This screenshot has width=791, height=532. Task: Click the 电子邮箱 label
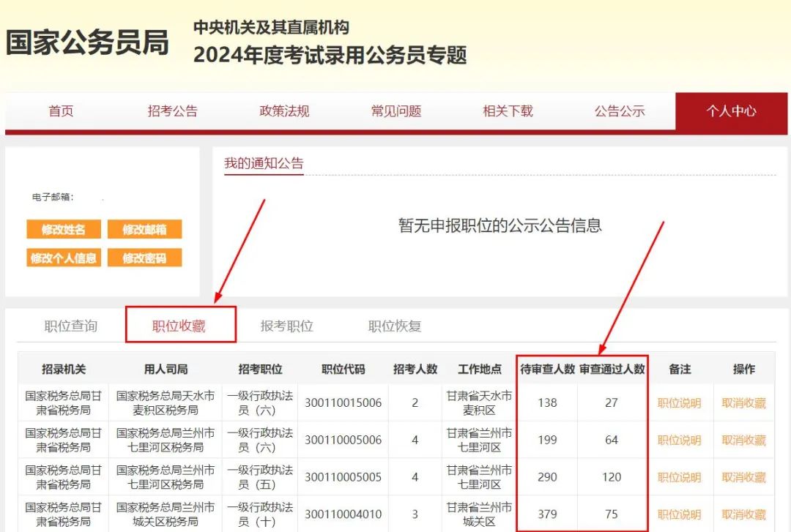coord(53,197)
